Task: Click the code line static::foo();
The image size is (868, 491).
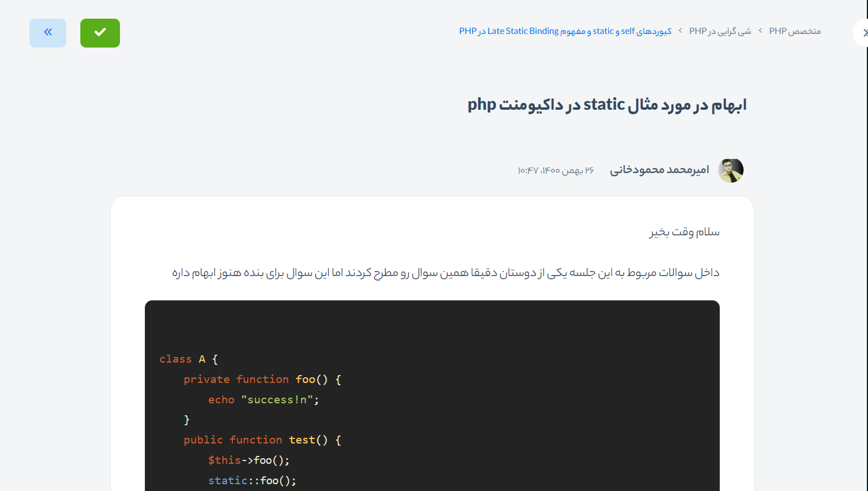Action: 252,481
